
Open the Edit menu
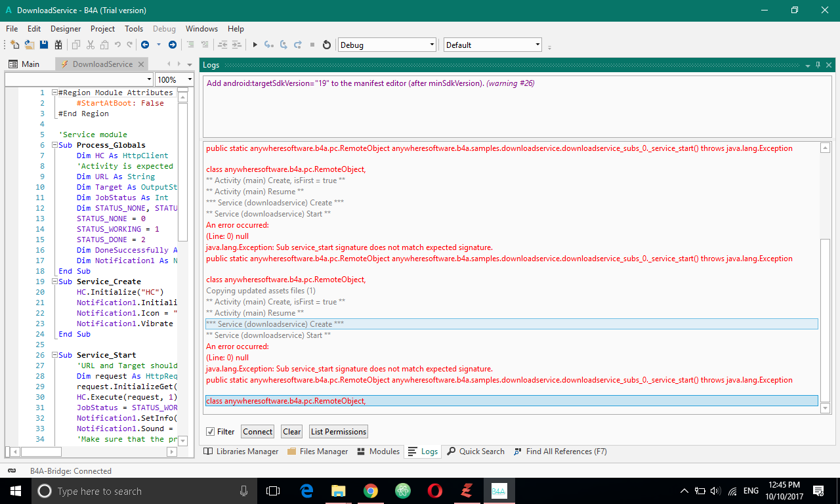tap(34, 29)
